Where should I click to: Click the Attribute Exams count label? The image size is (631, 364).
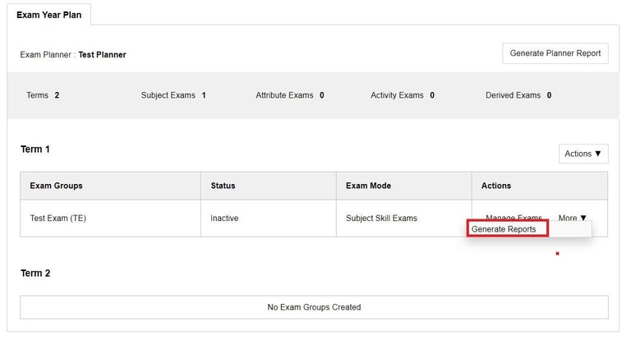coord(290,95)
